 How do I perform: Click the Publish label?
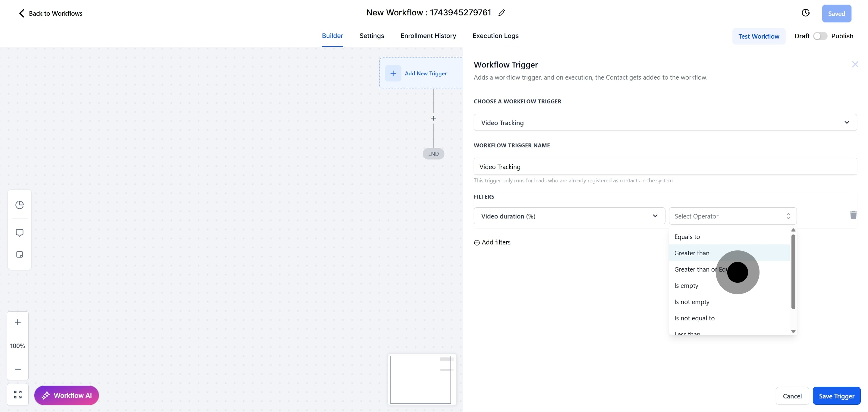842,36
